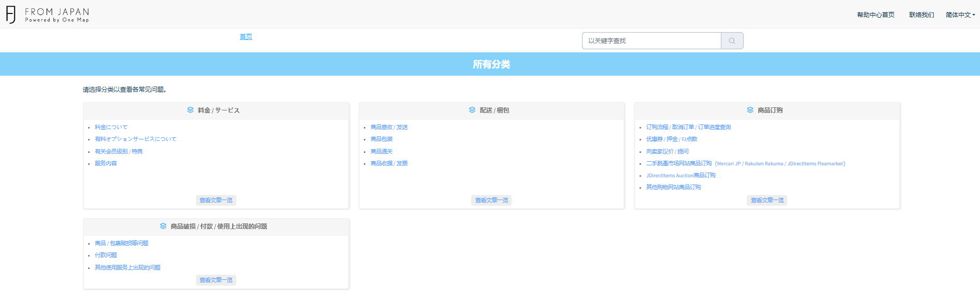
Task: Open 帮助中心首页 in the top menu
Action: (875, 15)
